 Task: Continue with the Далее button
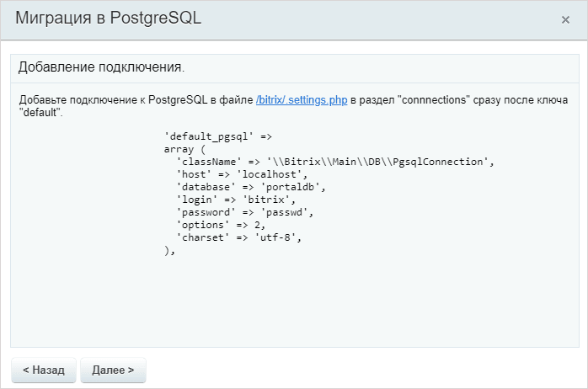click(113, 370)
